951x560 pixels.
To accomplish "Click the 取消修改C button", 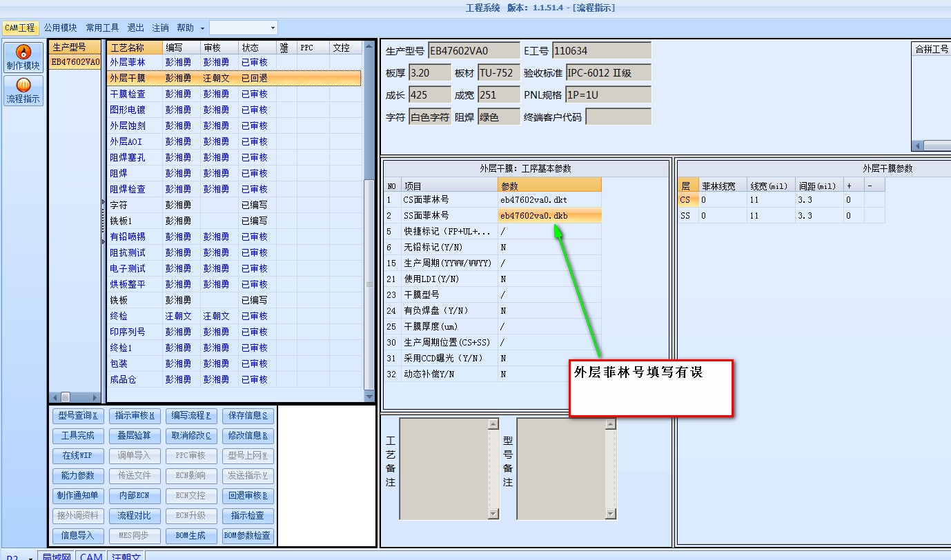I will pyautogui.click(x=191, y=436).
